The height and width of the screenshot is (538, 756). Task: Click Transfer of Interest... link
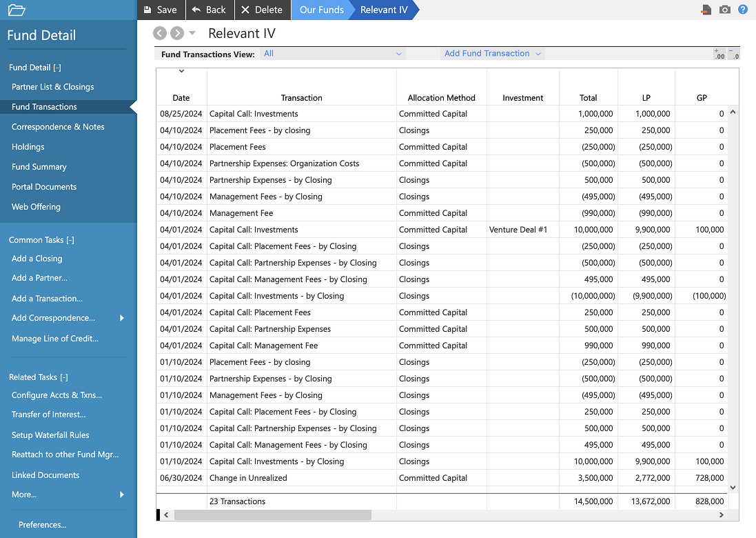pyautogui.click(x=49, y=415)
